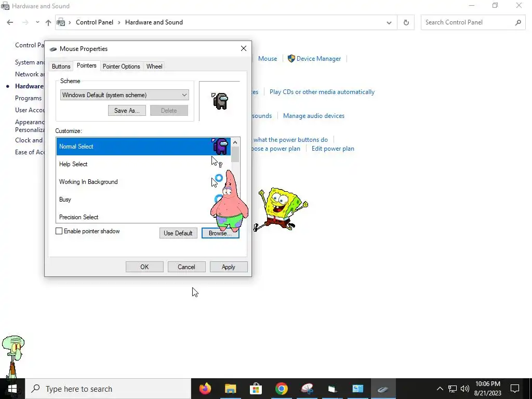Click the Control Panel icon in address bar

(x=61, y=22)
